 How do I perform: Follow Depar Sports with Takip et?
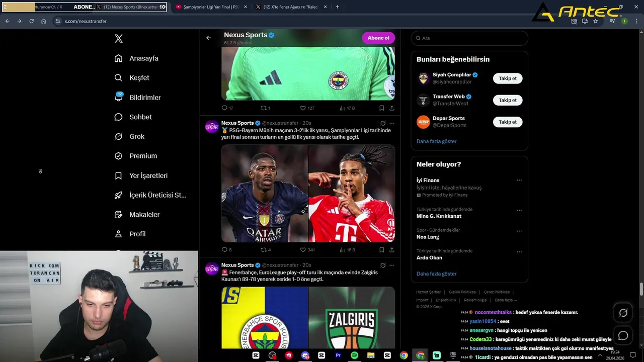(508, 122)
